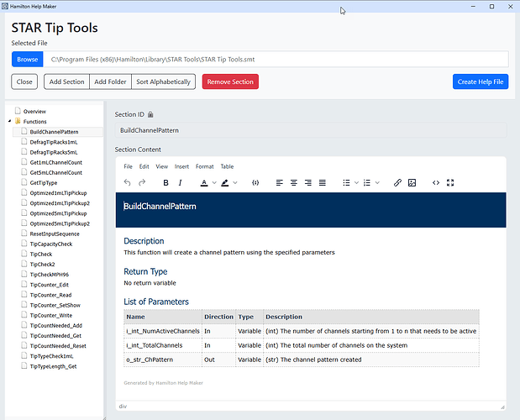Select ResetInputSequence in the tree

[55, 234]
